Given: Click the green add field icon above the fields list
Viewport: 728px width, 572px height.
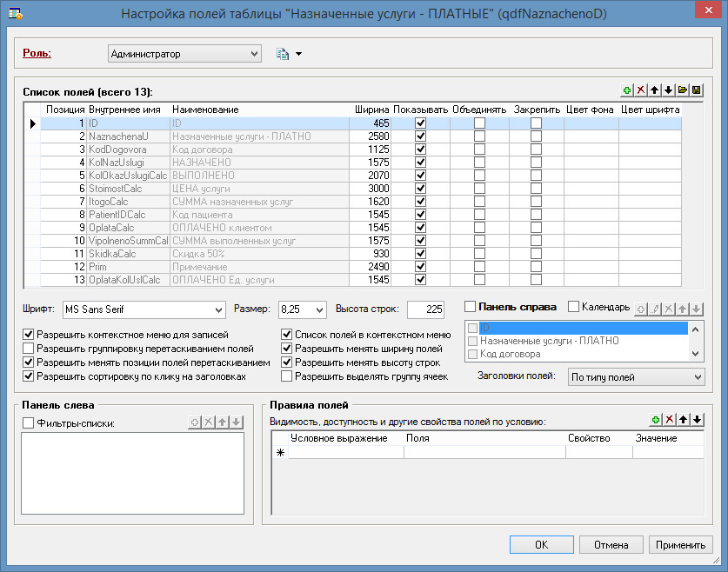Looking at the screenshot, I should pos(627,90).
